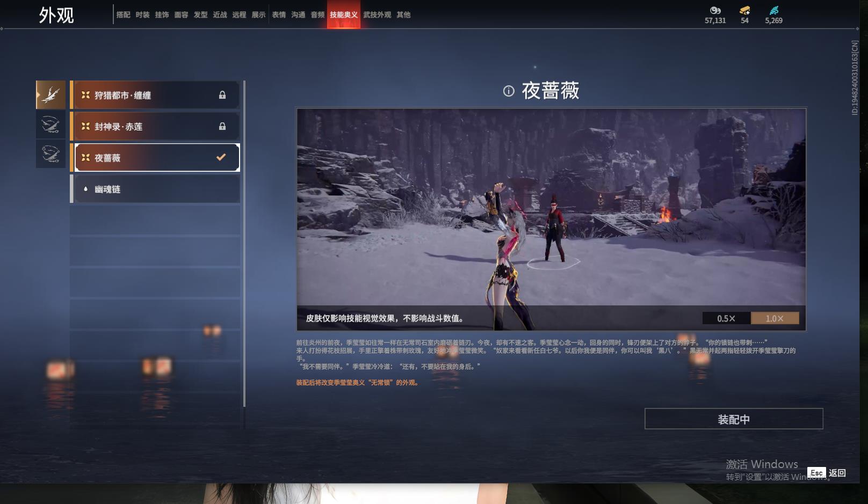
Task: Switch to the 时装 tab
Action: [x=142, y=14]
